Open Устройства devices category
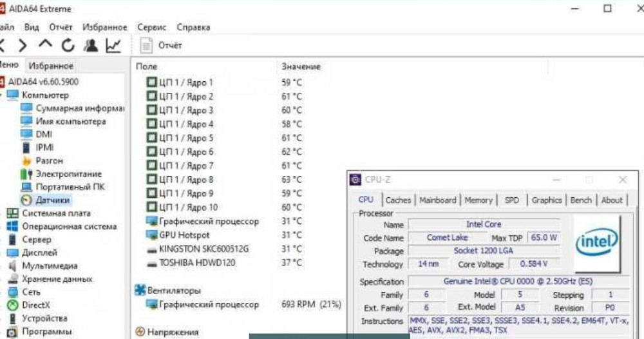The height and width of the screenshot is (339, 644). click(x=45, y=318)
